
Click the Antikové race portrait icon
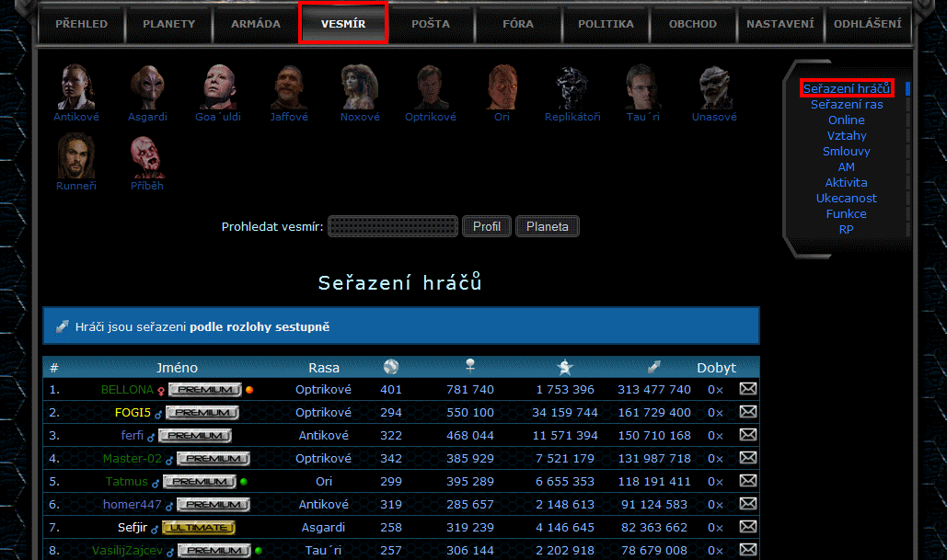click(x=76, y=87)
